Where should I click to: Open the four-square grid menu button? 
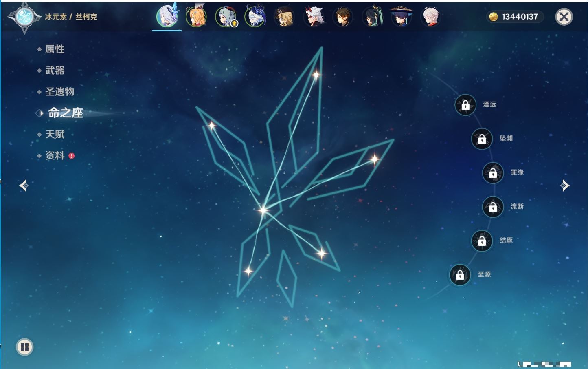[24, 347]
